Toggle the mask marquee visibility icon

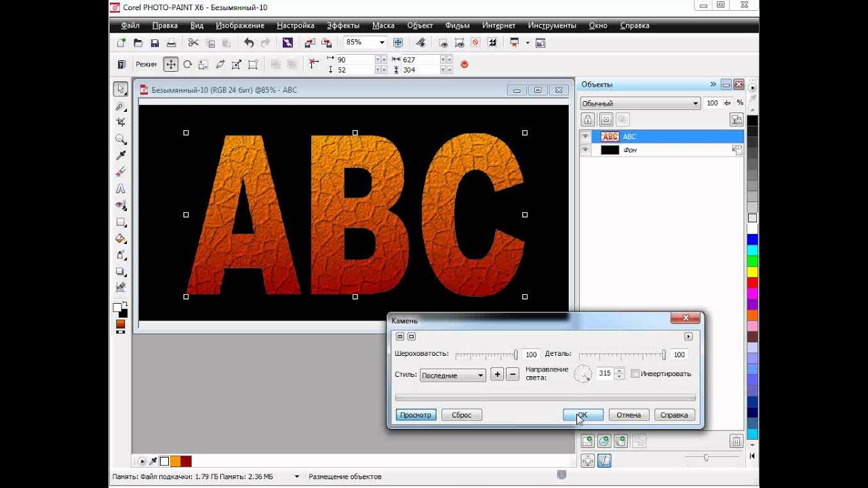point(443,43)
